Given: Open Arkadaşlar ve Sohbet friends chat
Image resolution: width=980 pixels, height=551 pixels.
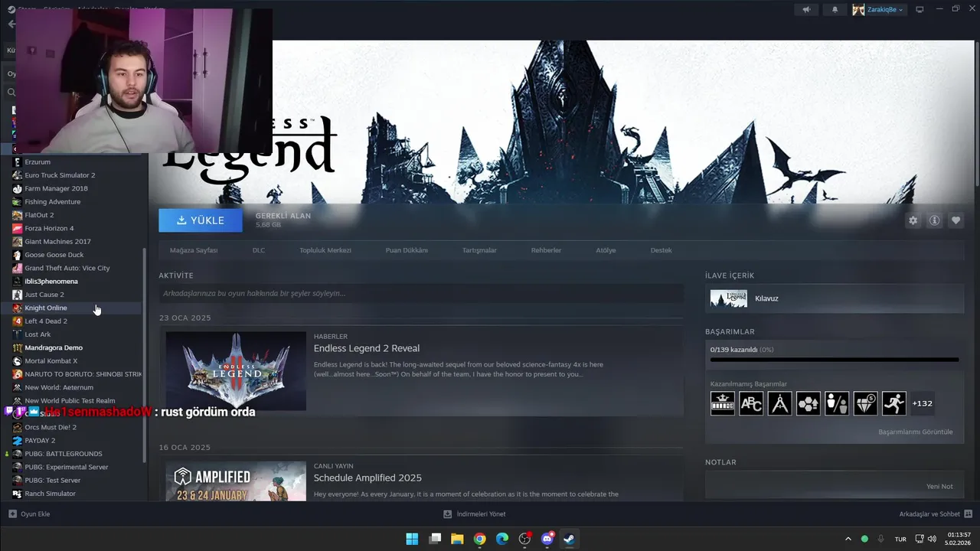Looking at the screenshot, I should tap(936, 514).
